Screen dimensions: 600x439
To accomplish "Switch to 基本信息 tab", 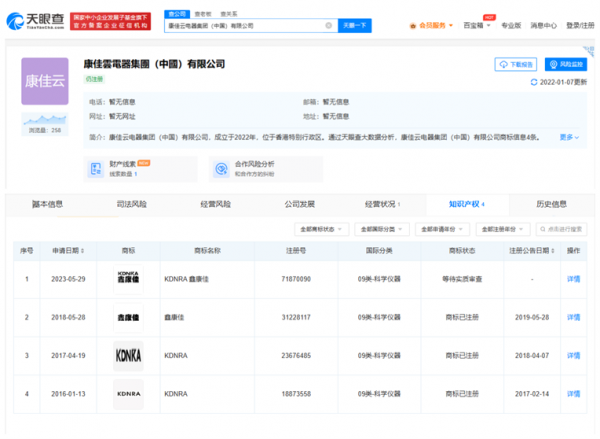I will click(47, 204).
